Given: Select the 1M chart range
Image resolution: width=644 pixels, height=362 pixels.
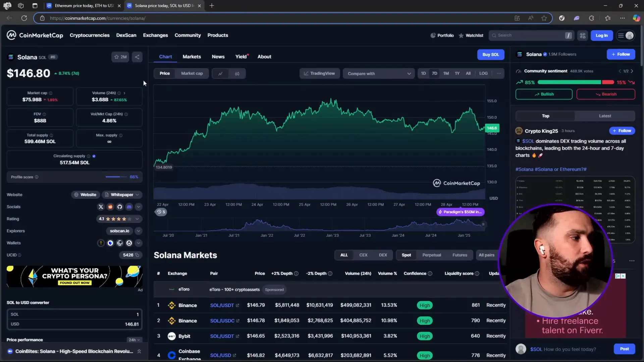Looking at the screenshot, I should 446,73.
